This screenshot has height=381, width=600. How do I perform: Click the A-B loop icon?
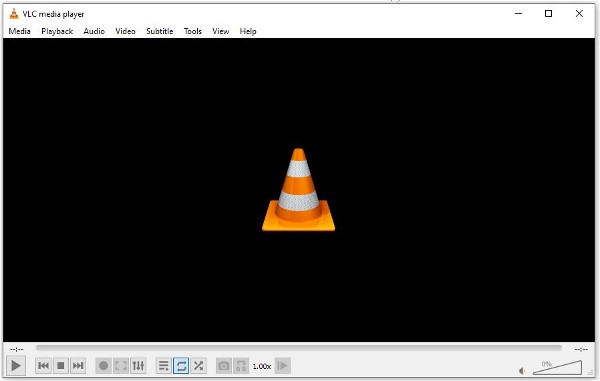(x=241, y=366)
